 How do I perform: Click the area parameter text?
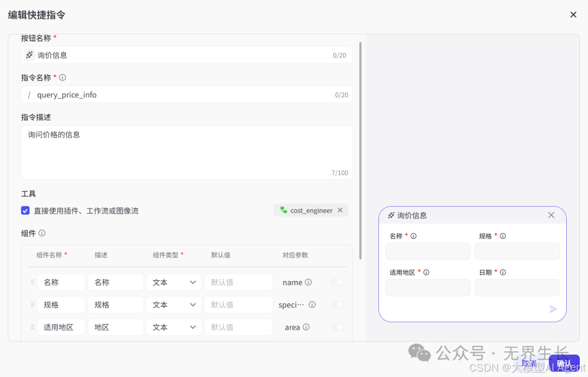coord(292,327)
